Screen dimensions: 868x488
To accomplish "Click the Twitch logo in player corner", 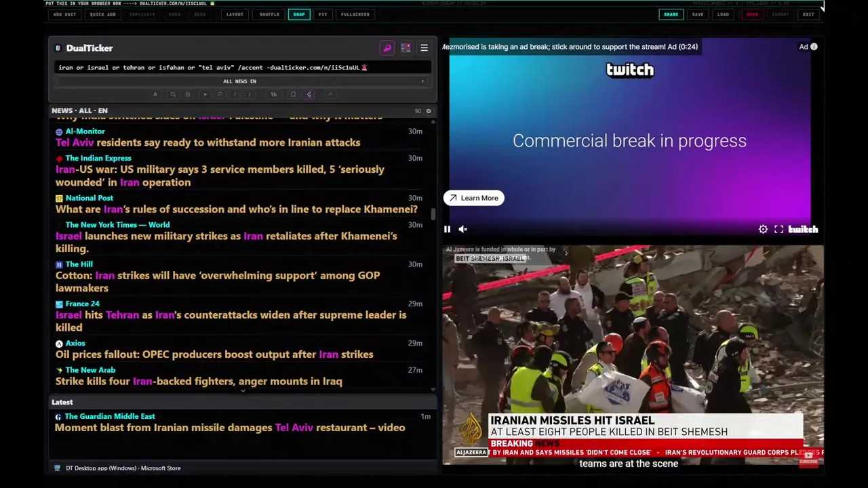I will pyautogui.click(x=803, y=229).
